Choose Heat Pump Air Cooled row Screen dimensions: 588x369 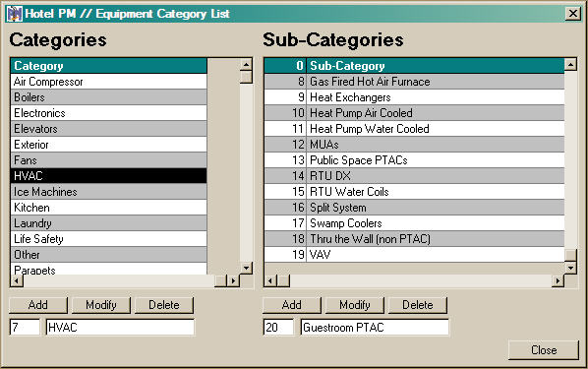pyautogui.click(x=414, y=113)
